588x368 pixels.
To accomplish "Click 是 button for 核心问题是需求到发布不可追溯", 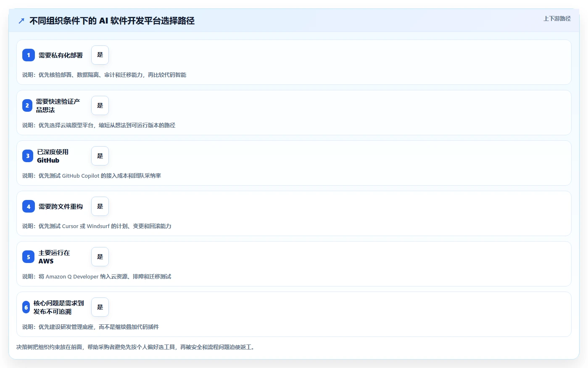I will point(100,307).
